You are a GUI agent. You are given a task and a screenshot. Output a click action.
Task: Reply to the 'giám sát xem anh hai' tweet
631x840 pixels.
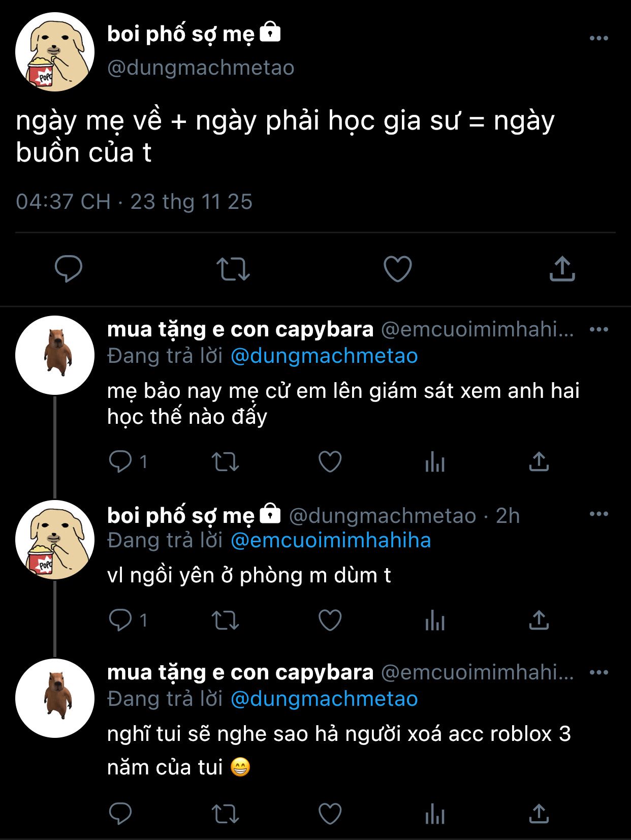(x=120, y=462)
